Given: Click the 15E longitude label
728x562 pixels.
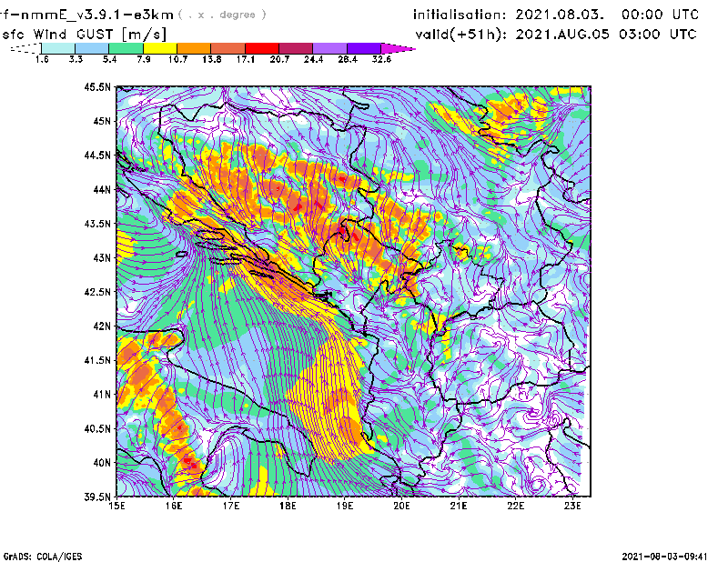Looking at the screenshot, I should [116, 506].
